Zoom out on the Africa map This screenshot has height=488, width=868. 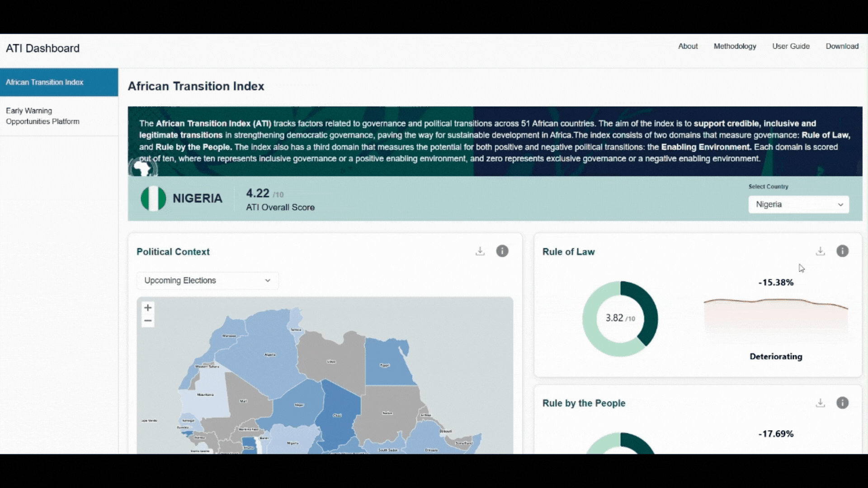tap(148, 321)
